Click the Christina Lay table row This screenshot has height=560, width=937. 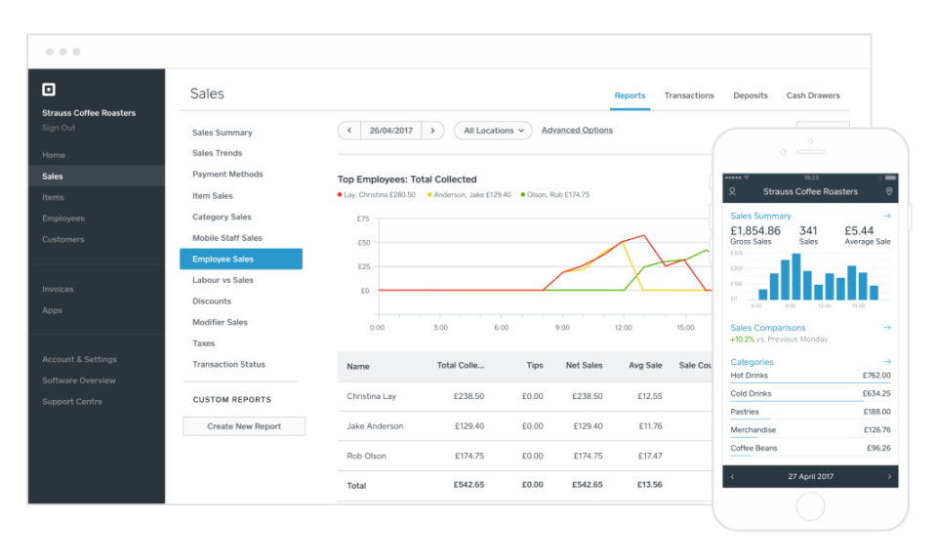pos(525,396)
